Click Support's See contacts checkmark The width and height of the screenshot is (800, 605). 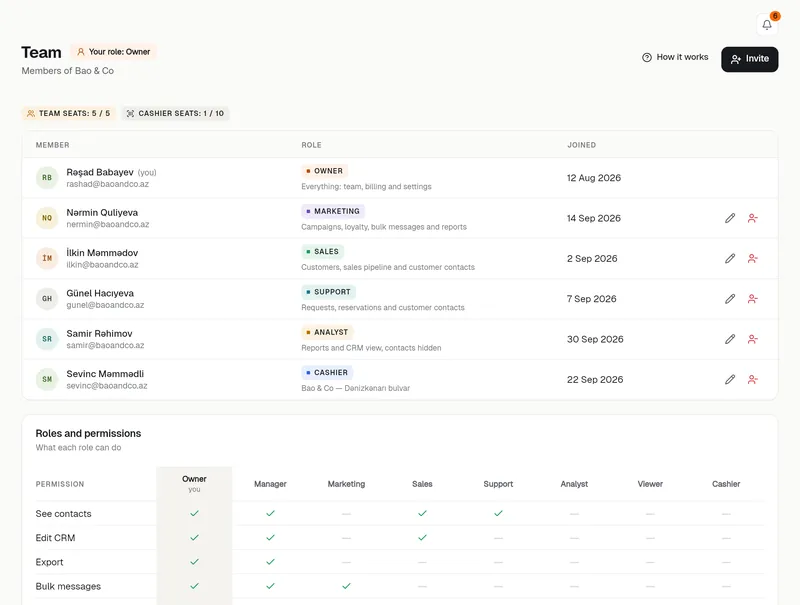tap(498, 513)
